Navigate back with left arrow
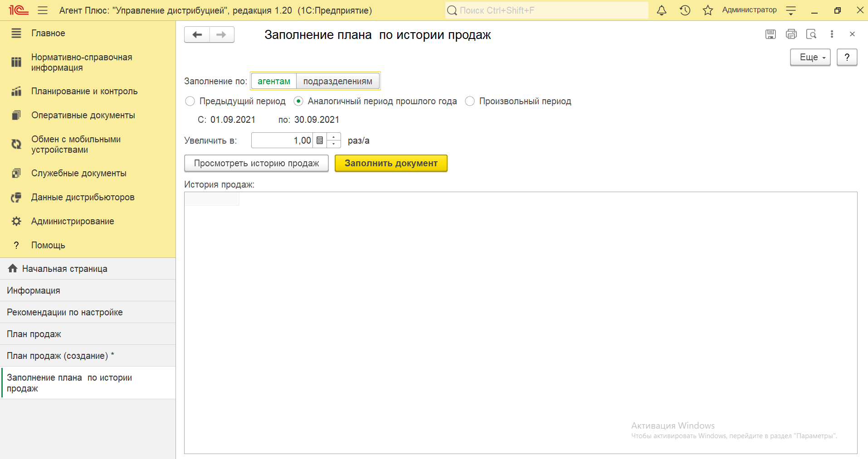 coord(197,35)
